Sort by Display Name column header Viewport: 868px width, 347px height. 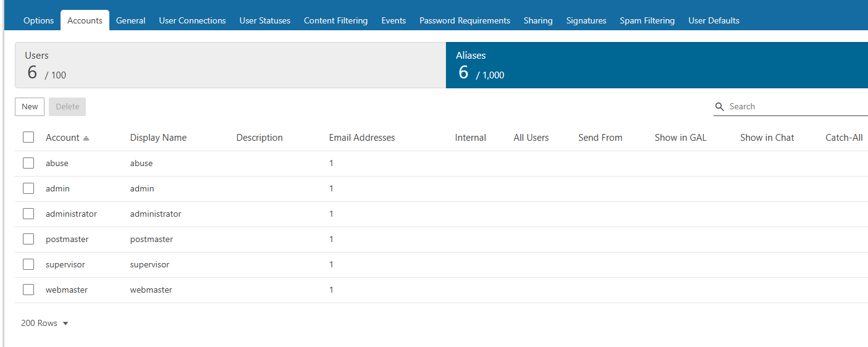click(158, 138)
